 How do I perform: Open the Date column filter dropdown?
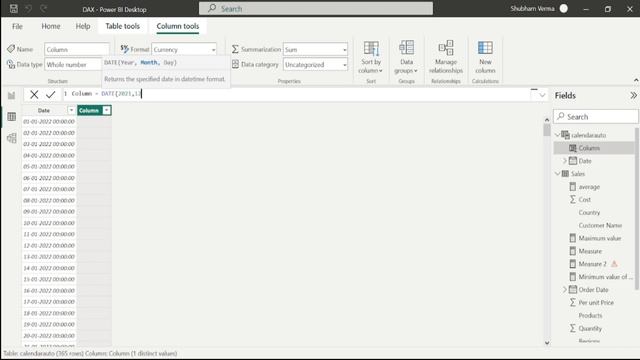pyautogui.click(x=71, y=110)
